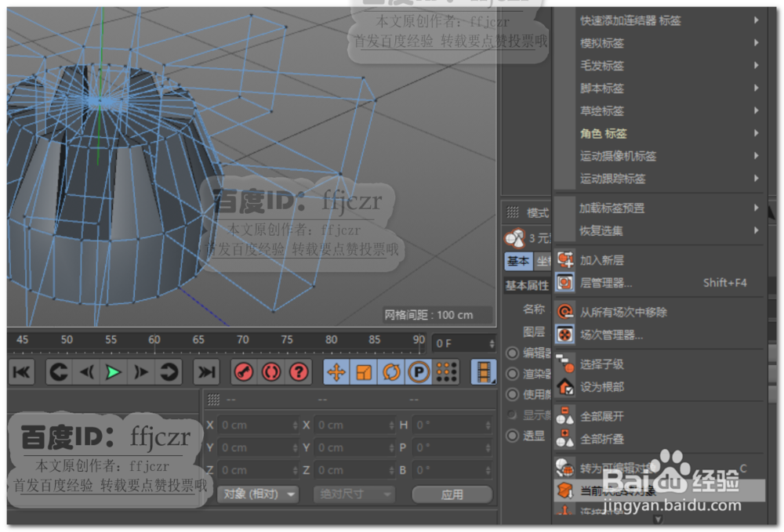
Task: Open the 对象 (相对) dropdown
Action: pos(258,494)
